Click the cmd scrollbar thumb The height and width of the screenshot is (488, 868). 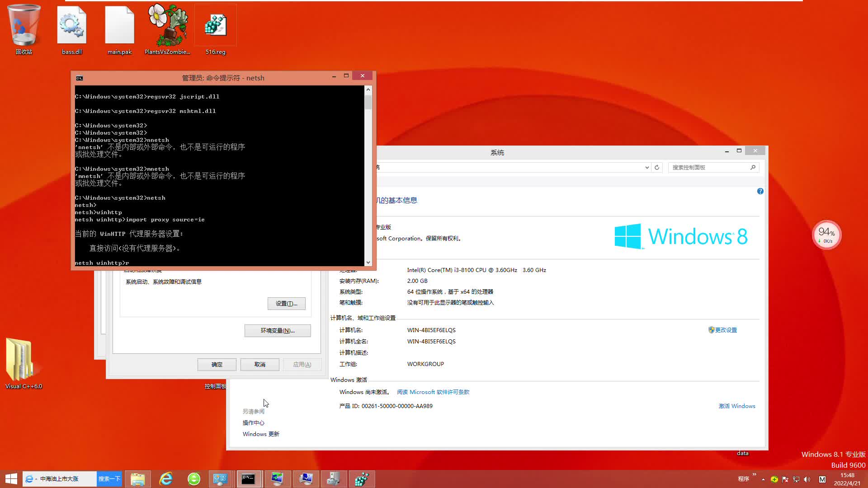tap(368, 102)
